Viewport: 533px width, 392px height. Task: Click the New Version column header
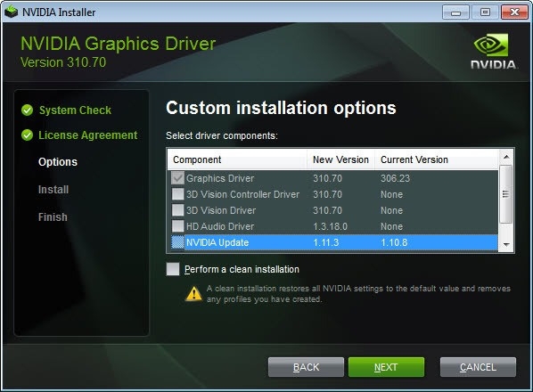(x=341, y=159)
